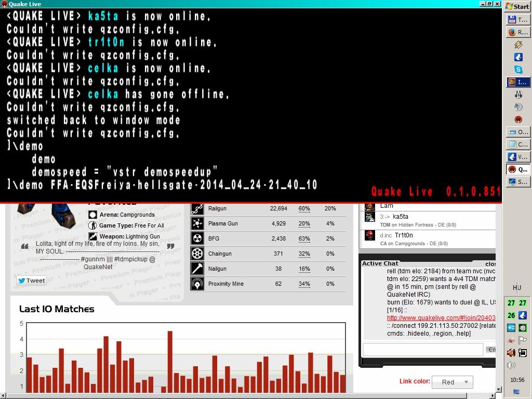The height and width of the screenshot is (399, 532).
Task: Click BFG accuracy 63% value
Action: [304, 238]
